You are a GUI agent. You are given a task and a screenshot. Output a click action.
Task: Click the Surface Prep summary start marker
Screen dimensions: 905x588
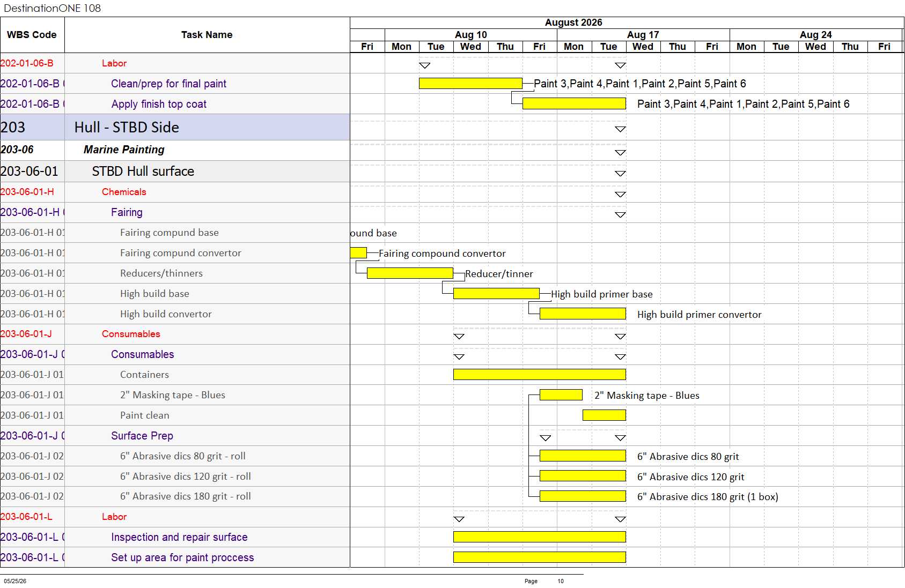click(546, 438)
